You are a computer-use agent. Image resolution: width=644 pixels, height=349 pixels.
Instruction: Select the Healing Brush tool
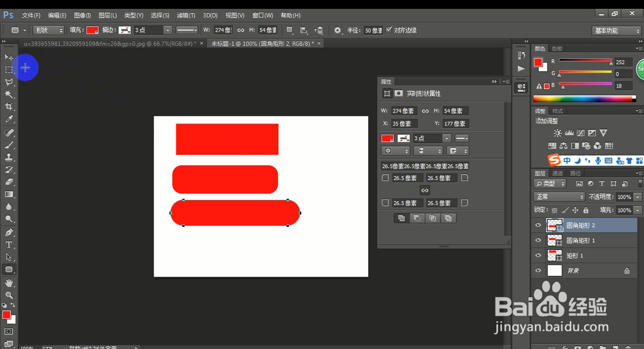[9, 133]
